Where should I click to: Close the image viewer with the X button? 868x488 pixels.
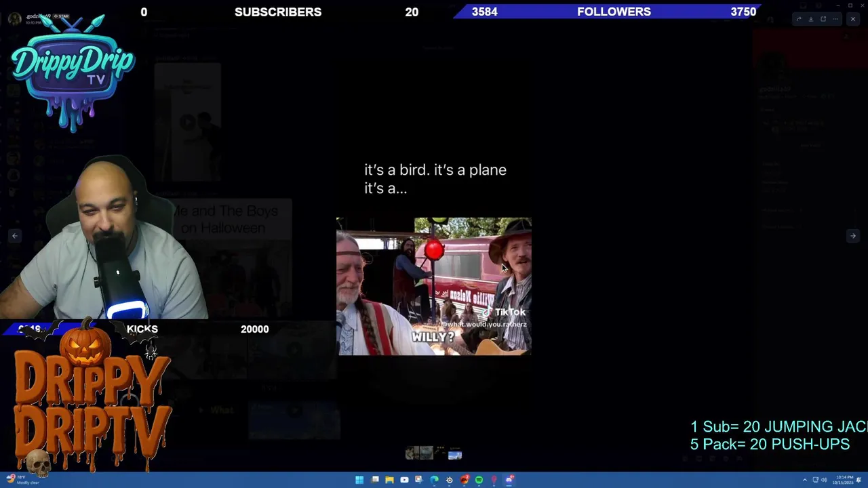[x=853, y=19]
